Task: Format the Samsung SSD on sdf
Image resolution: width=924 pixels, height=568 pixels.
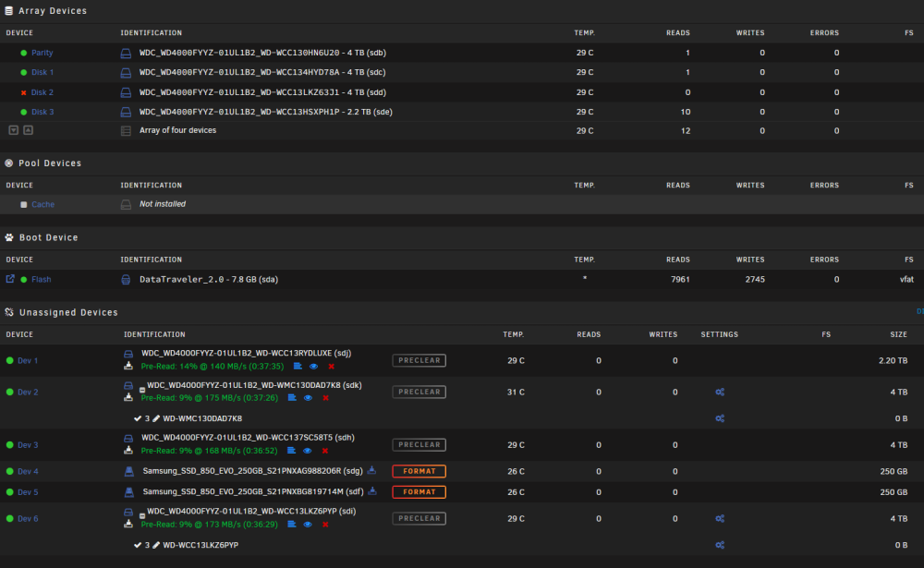Action: 419,492
